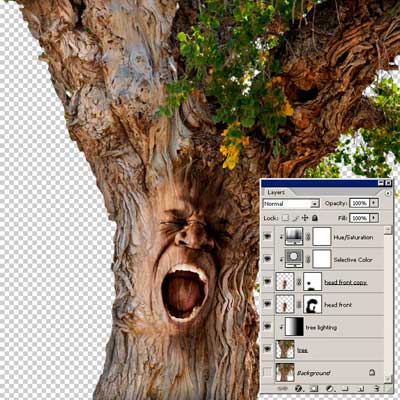Image resolution: width=400 pixels, height=400 pixels.
Task: Select the Hue/Saturation adjustment thumbnail
Action: (294, 236)
